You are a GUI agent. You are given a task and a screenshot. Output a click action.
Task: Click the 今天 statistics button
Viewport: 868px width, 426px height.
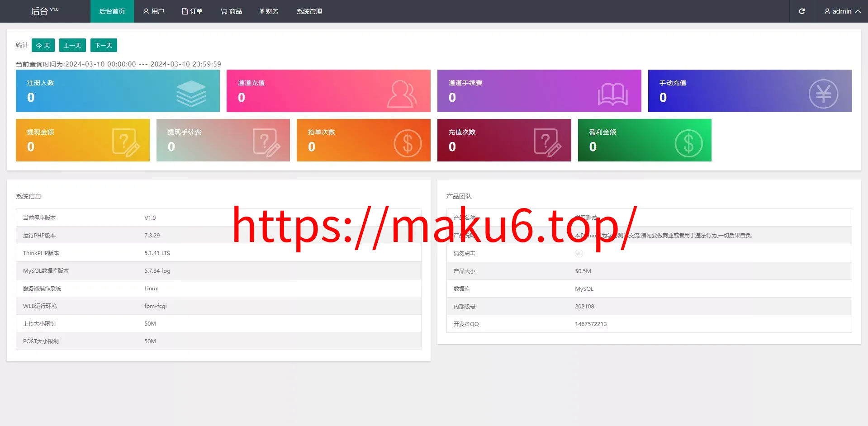[43, 45]
